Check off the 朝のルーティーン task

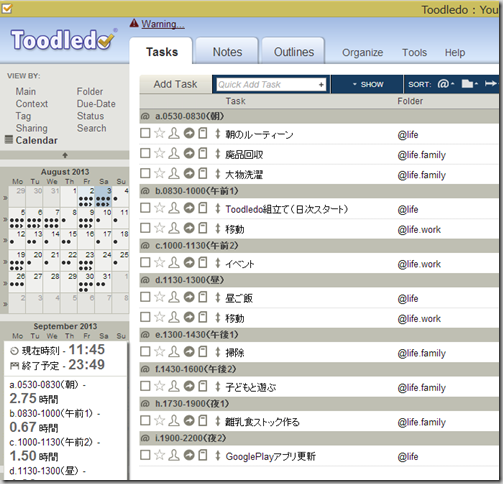145,133
